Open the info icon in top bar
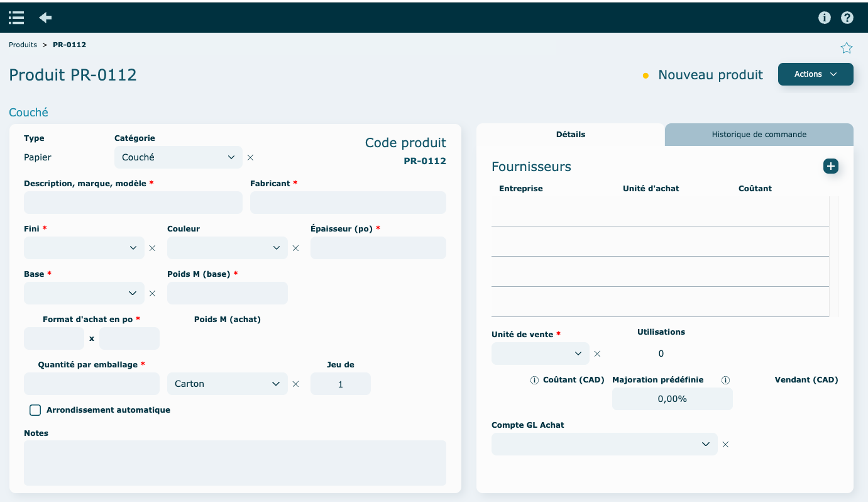The width and height of the screenshot is (868, 502). [825, 18]
